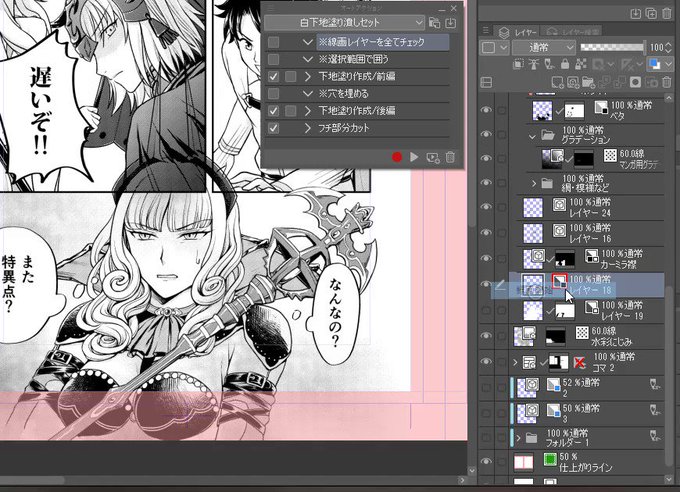Play the selected auto action
The height and width of the screenshot is (492, 680).
(x=414, y=157)
